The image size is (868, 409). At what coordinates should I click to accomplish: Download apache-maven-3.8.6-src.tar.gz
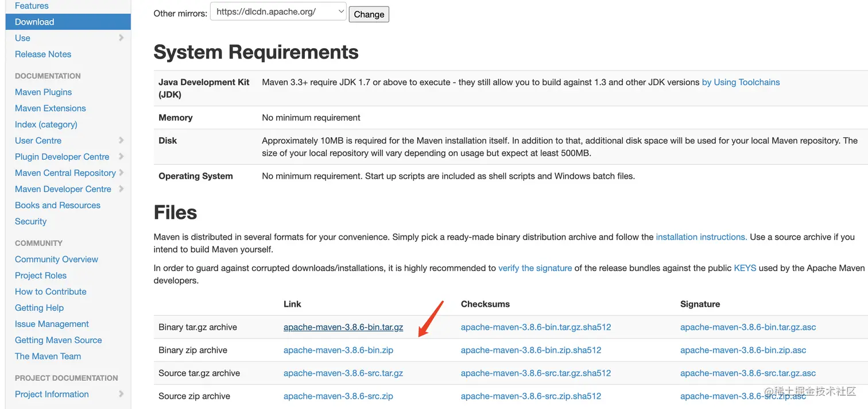tap(343, 373)
